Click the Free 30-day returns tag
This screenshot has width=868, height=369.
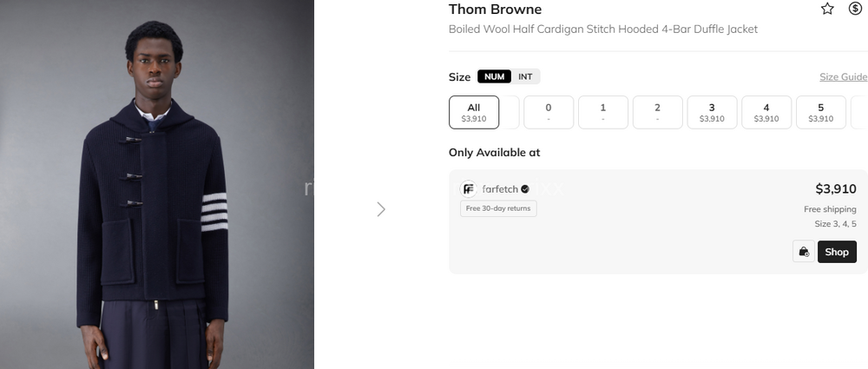498,208
